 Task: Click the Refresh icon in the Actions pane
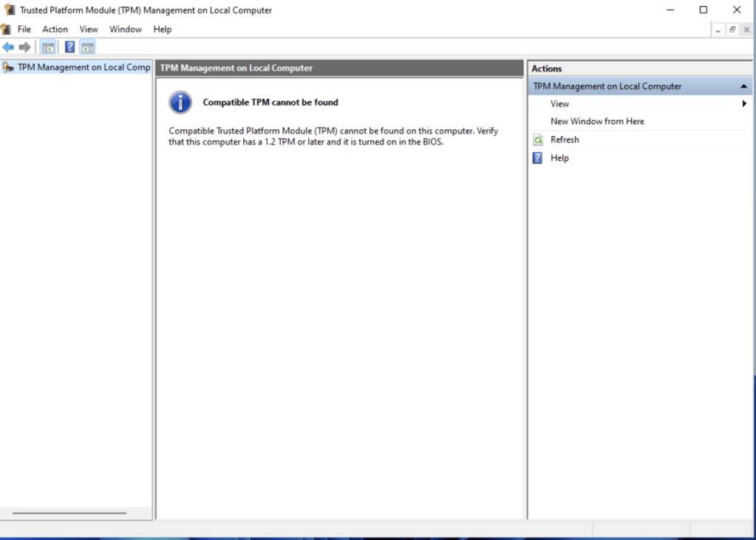tap(538, 140)
